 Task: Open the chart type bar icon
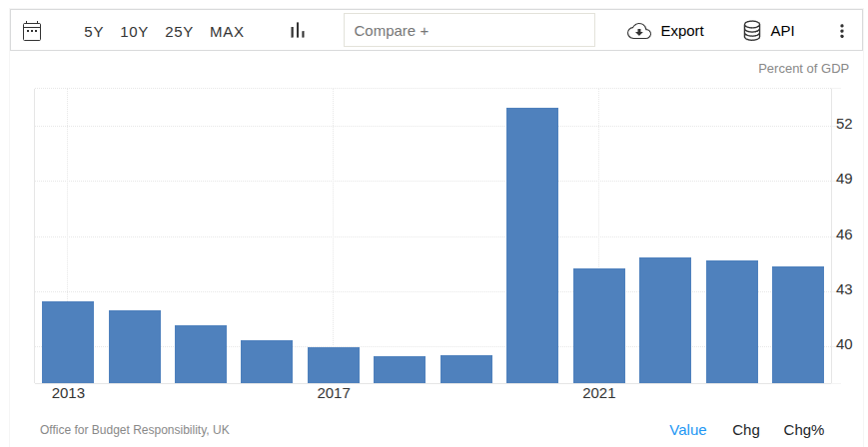298,30
